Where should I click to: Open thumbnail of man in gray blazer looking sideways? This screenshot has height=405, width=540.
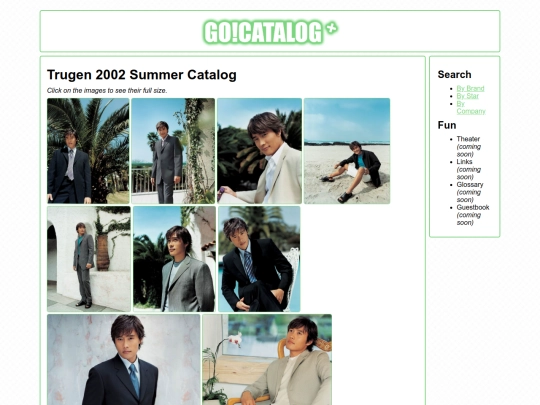[x=174, y=259]
